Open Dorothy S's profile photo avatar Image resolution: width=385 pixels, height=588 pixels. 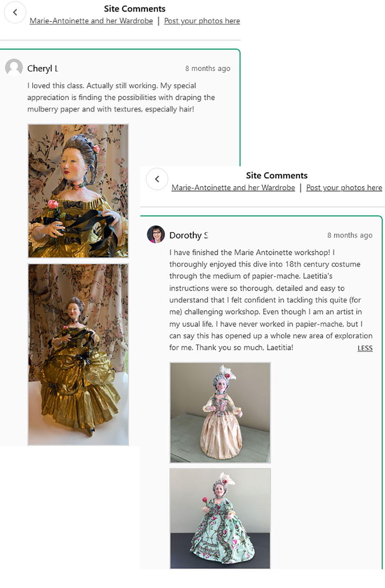pyautogui.click(x=156, y=234)
